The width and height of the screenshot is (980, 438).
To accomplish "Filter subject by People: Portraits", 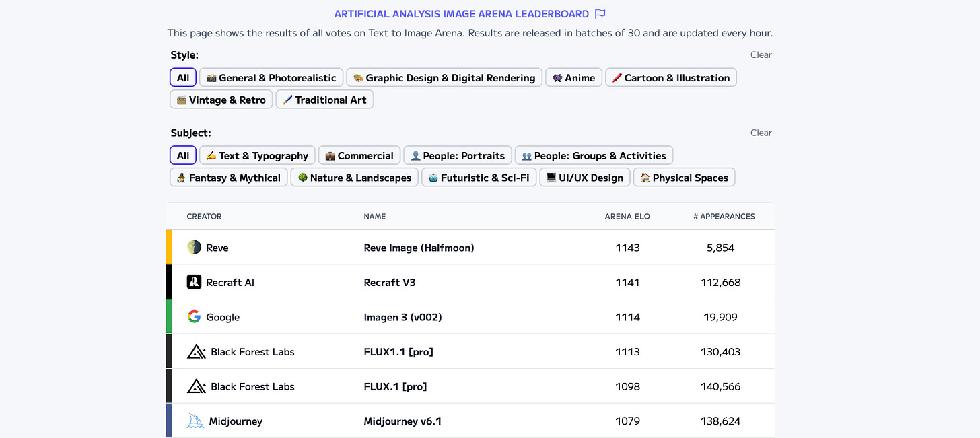I will click(458, 155).
